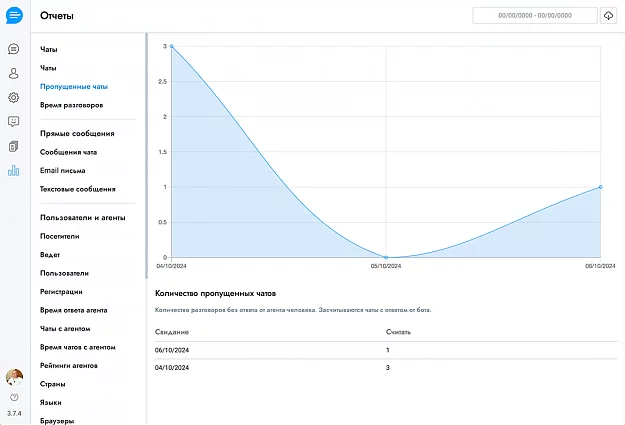The height and width of the screenshot is (425, 625).
Task: Click the date range input field
Action: (x=536, y=16)
